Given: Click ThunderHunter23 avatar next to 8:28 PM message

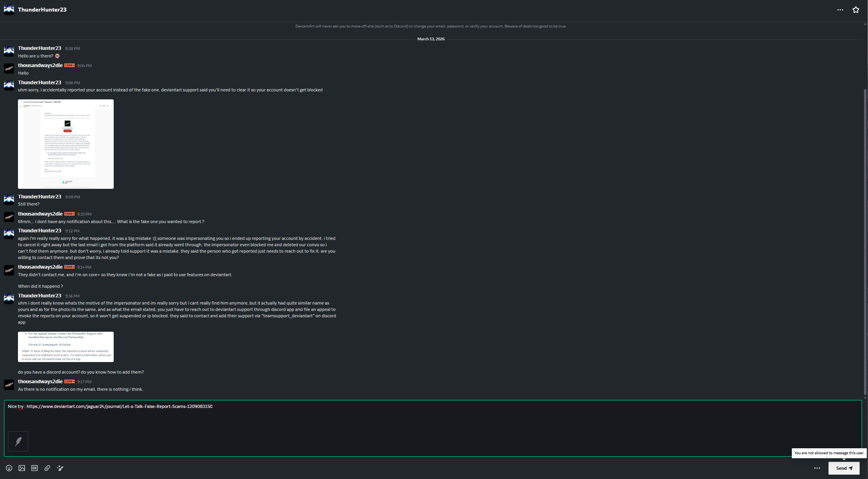Looking at the screenshot, I should pyautogui.click(x=9, y=51).
